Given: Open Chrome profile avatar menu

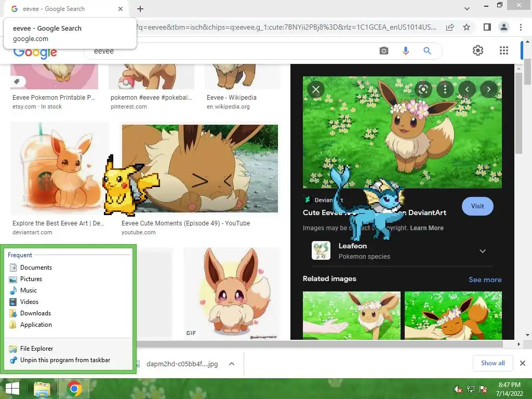Looking at the screenshot, I should click(x=504, y=27).
